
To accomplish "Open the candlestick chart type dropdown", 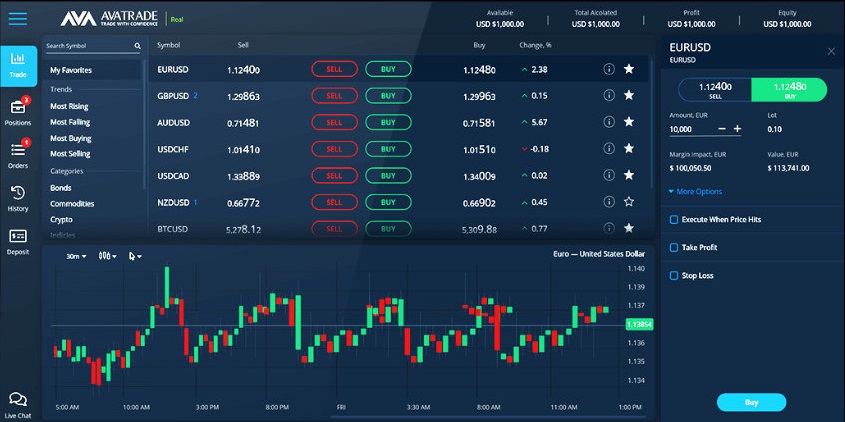I will [107, 257].
